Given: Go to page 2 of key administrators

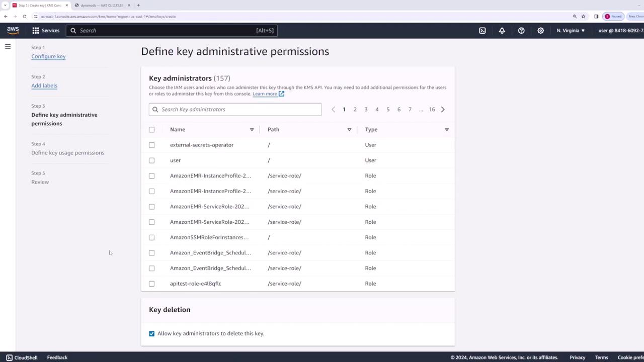Looking at the screenshot, I should pyautogui.click(x=355, y=109).
